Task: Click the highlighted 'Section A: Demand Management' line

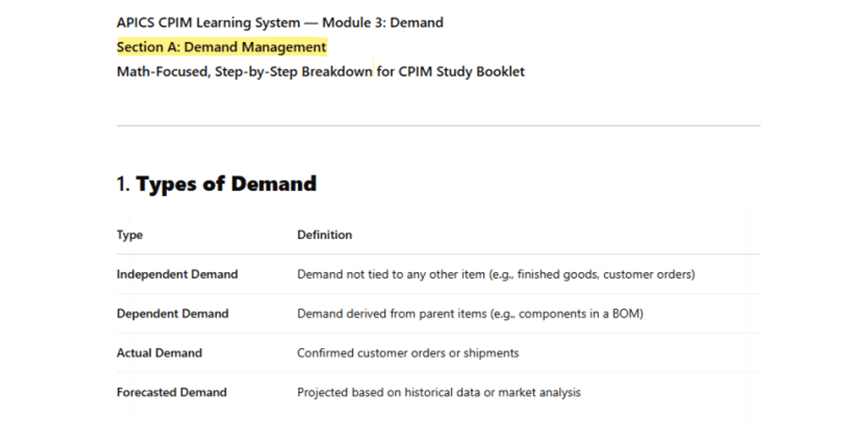Action: click(x=221, y=48)
